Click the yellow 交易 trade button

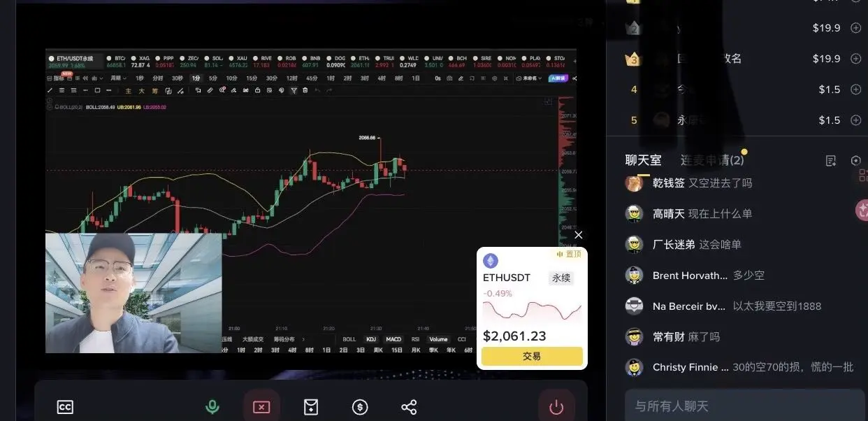(532, 356)
